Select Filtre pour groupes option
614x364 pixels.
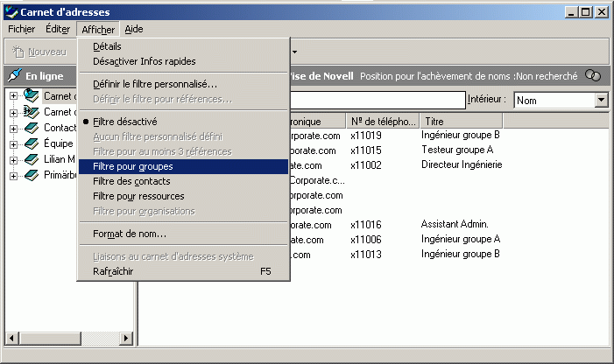click(x=183, y=166)
